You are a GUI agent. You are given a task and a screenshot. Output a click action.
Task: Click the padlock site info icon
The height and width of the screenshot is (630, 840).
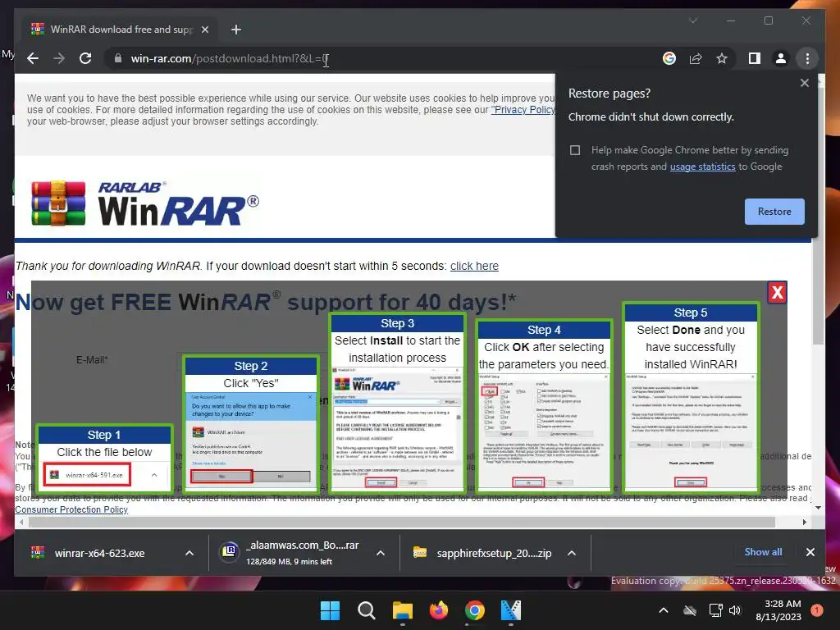click(x=118, y=58)
